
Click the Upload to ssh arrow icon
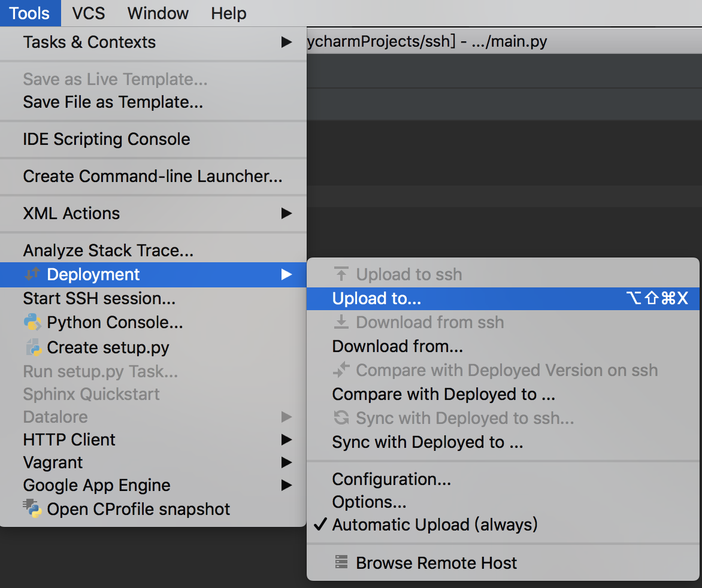(341, 274)
